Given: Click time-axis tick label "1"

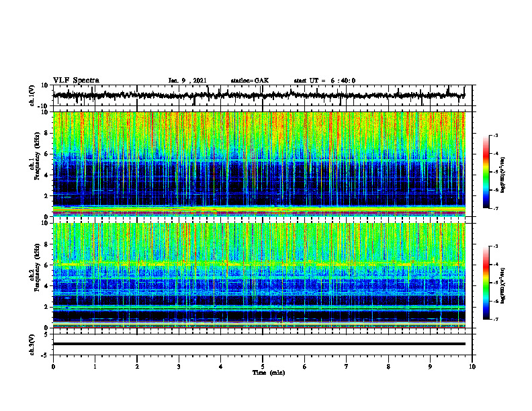Looking at the screenshot, I should [x=95, y=367].
